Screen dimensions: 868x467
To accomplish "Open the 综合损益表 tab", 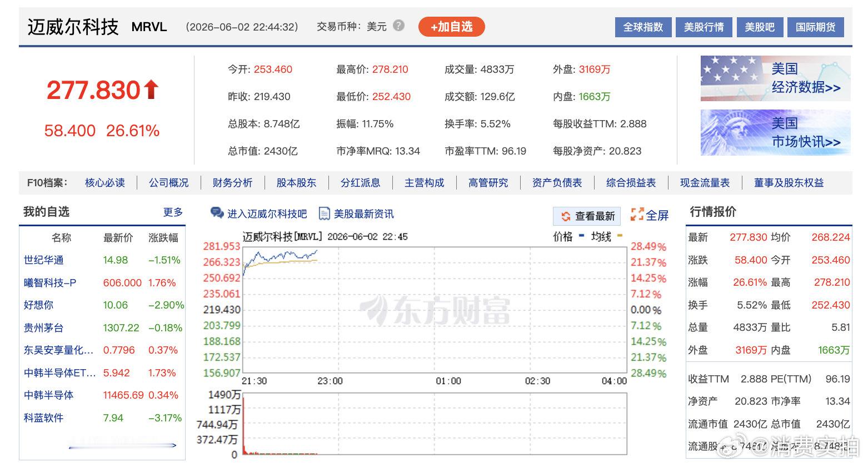I will [631, 183].
